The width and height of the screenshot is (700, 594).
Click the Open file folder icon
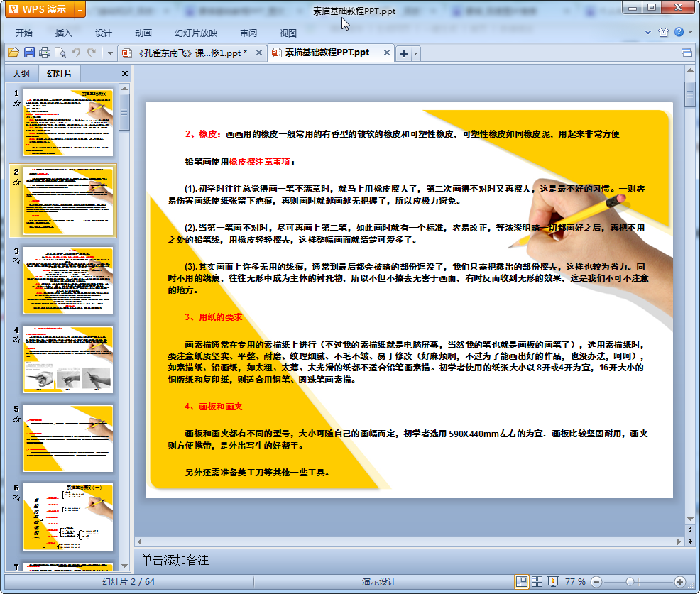(13, 53)
